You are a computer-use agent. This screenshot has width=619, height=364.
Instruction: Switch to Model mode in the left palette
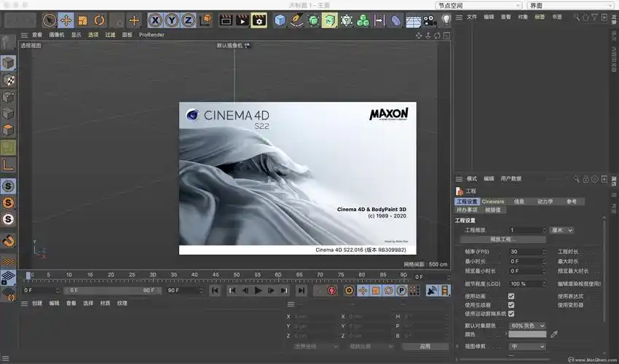click(x=8, y=63)
